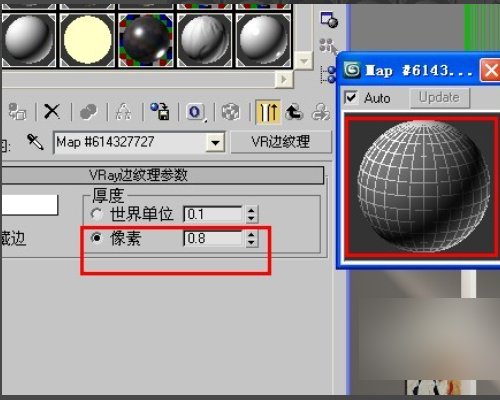Click the sample slots vertical scroll down arrow

tap(304, 61)
